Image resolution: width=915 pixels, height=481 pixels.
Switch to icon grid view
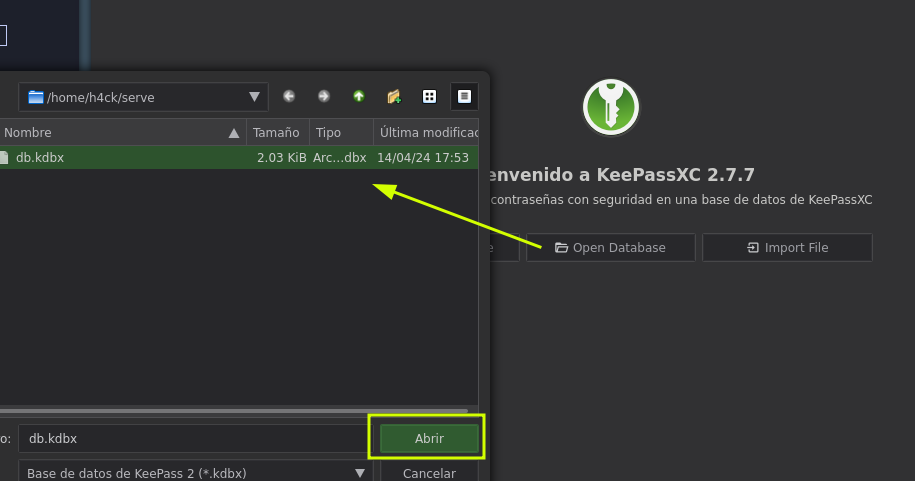click(429, 97)
